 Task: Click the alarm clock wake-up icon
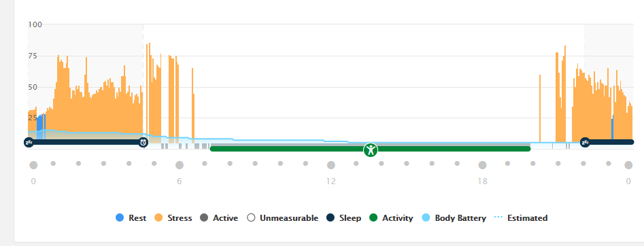click(x=143, y=143)
